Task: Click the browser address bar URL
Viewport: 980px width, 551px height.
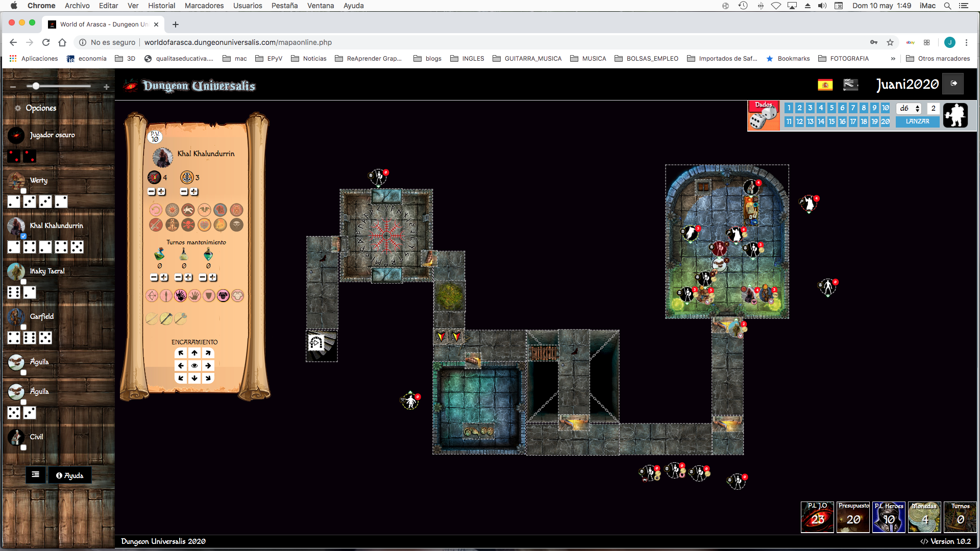Action: (238, 42)
